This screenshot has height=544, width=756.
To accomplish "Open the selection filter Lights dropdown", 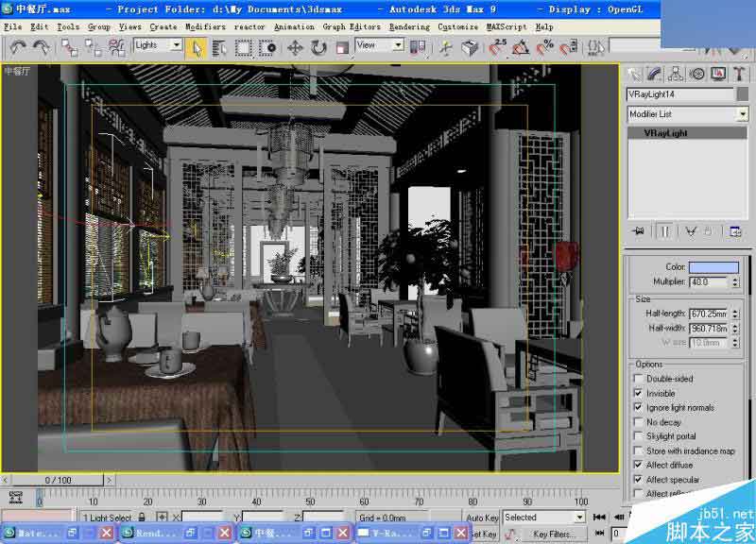I will coord(176,44).
